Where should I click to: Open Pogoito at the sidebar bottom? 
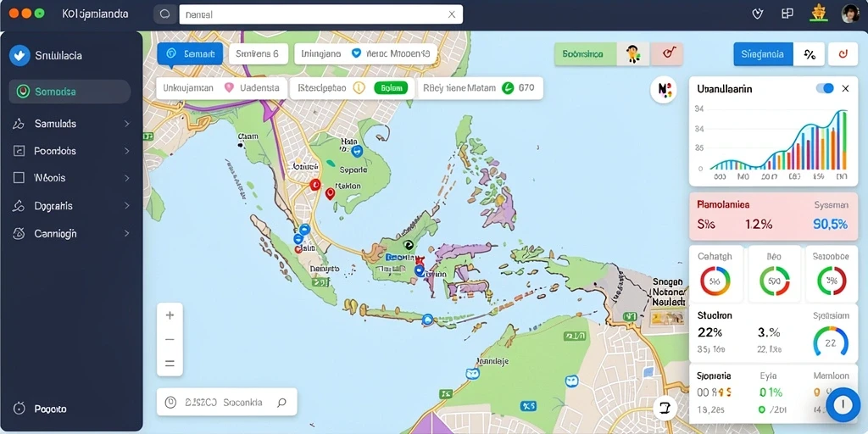click(x=40, y=409)
